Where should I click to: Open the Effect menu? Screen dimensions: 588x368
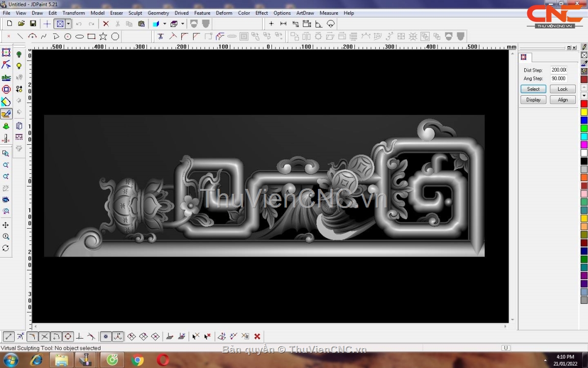pyautogui.click(x=262, y=13)
